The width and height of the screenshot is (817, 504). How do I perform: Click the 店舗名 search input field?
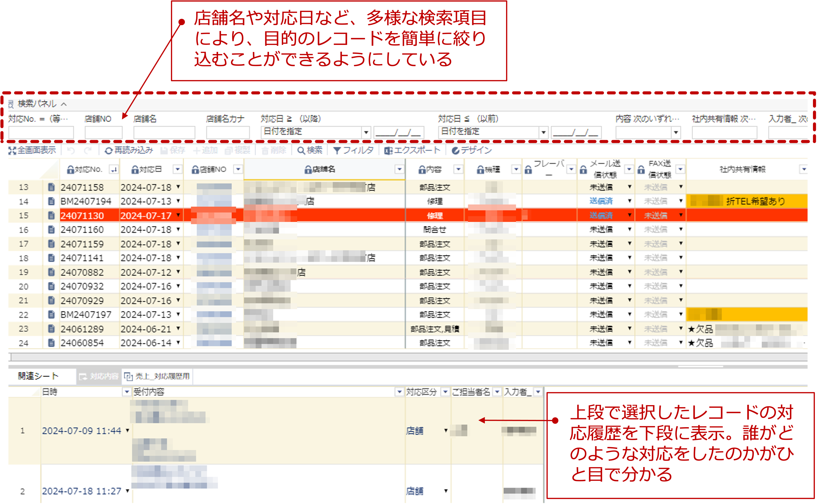pos(164,133)
